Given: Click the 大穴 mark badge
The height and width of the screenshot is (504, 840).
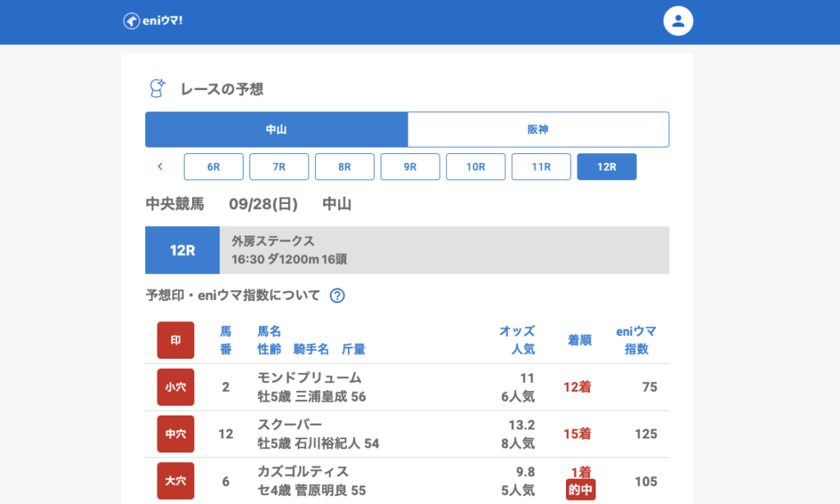Looking at the screenshot, I should point(176,481).
